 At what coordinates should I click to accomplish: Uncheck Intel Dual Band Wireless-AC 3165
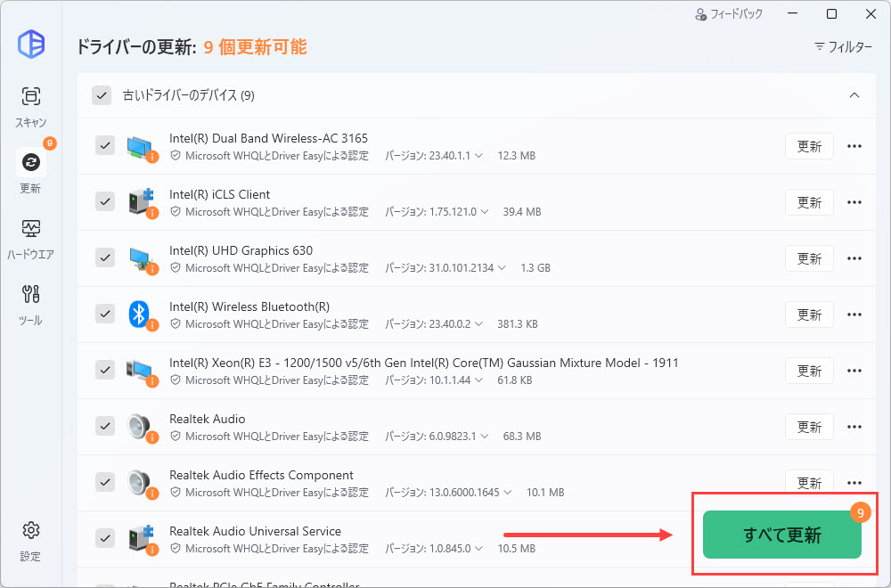click(105, 145)
